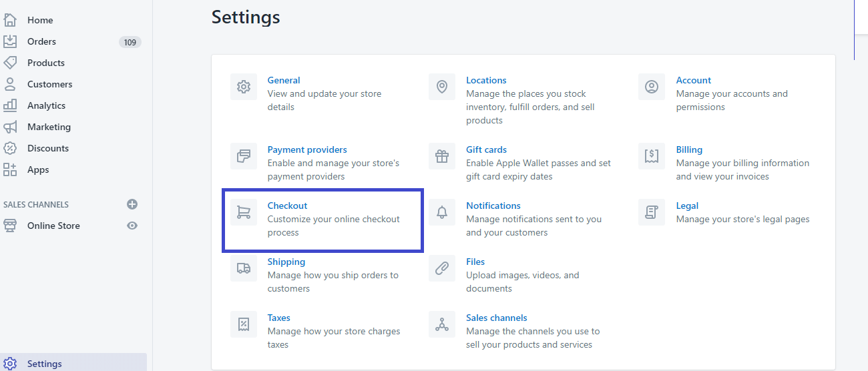Open the Account settings link

point(694,80)
